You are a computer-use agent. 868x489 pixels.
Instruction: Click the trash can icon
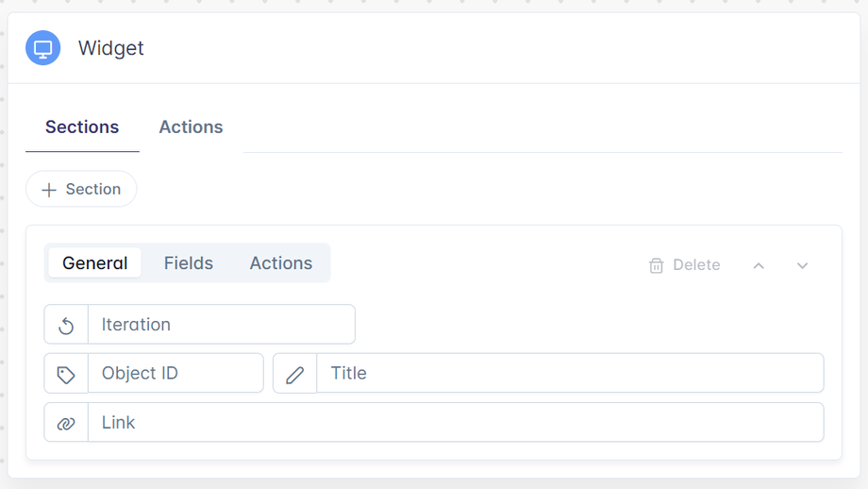657,265
